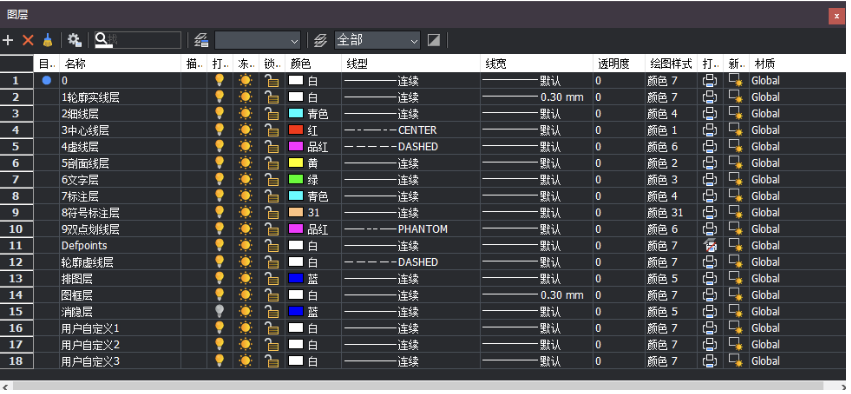Open CENTER linetype of 3中心线层
This screenshot has width=851, height=394.
[x=410, y=130]
